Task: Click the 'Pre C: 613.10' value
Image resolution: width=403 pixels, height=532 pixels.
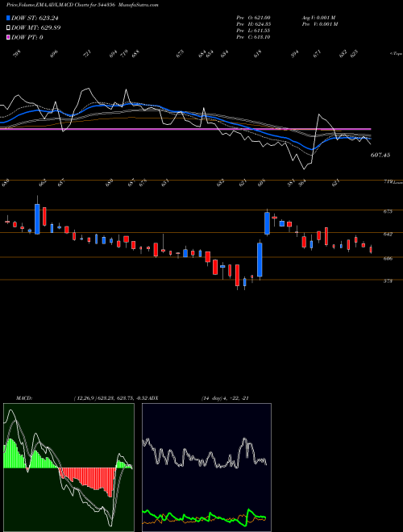Action: pyautogui.click(x=253, y=37)
